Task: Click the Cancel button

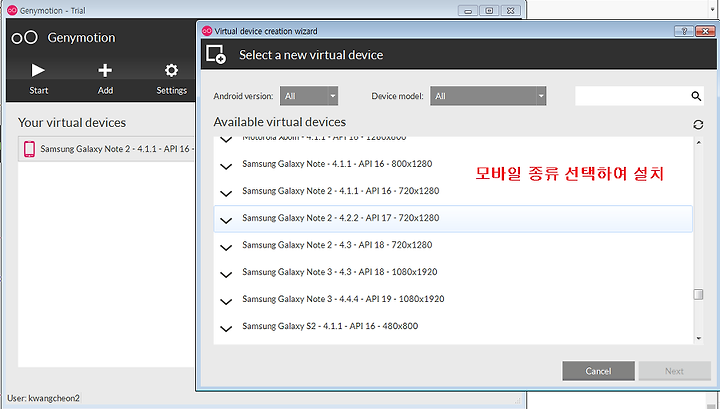Action: (598, 371)
